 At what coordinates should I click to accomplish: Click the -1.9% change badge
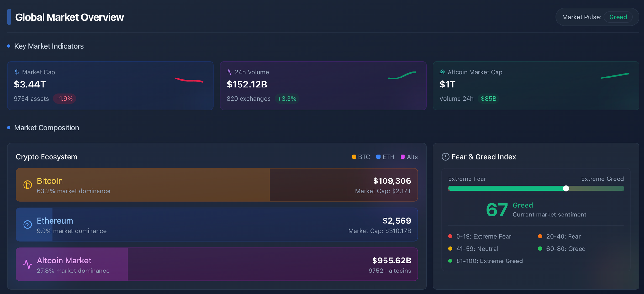tap(64, 99)
